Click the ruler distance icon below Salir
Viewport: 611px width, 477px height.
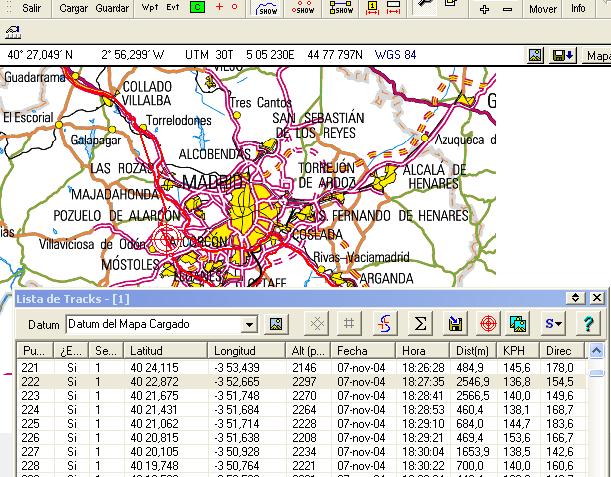[13, 32]
